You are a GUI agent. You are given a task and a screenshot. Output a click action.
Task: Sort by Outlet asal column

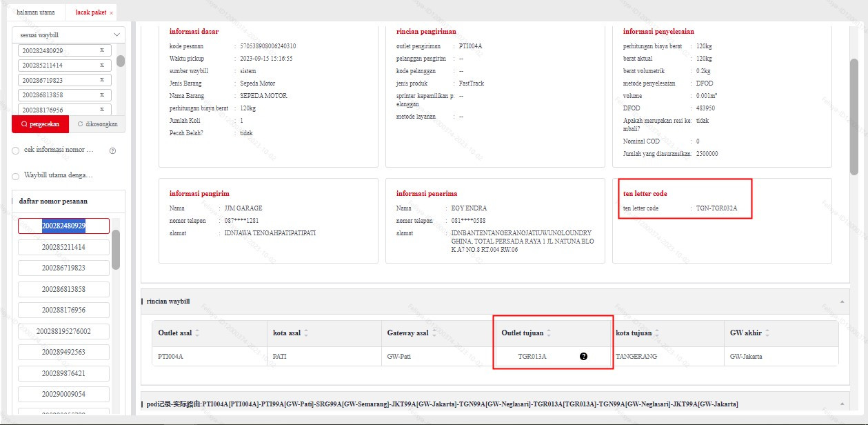coord(197,333)
